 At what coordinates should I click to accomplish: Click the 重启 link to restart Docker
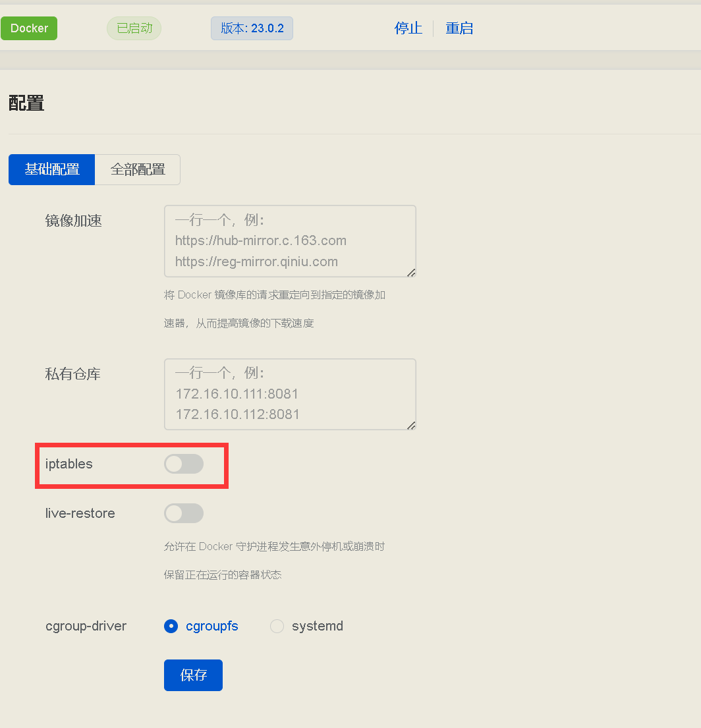[x=459, y=28]
